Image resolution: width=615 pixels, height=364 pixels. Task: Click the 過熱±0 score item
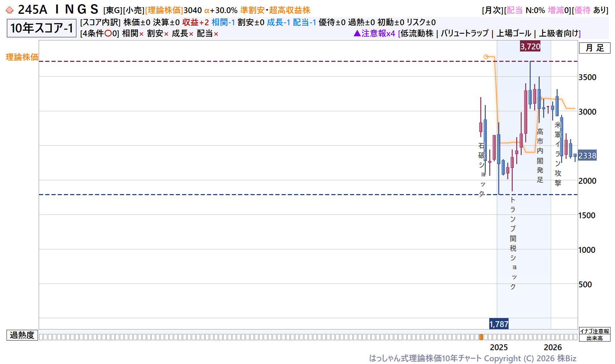pos(361,22)
